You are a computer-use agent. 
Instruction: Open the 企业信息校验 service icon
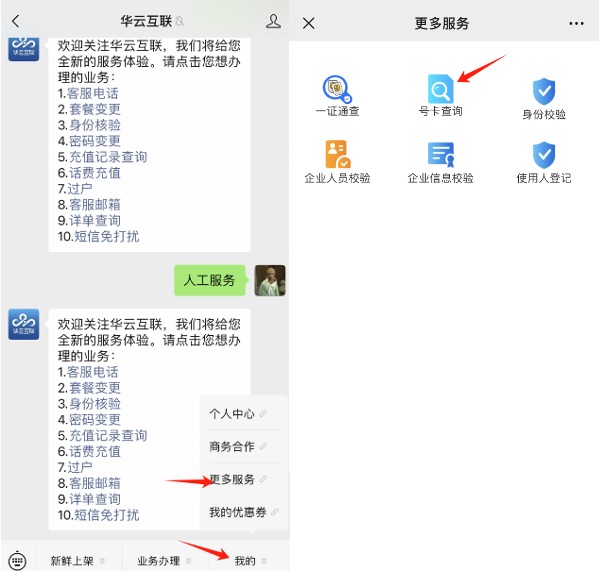point(440,154)
